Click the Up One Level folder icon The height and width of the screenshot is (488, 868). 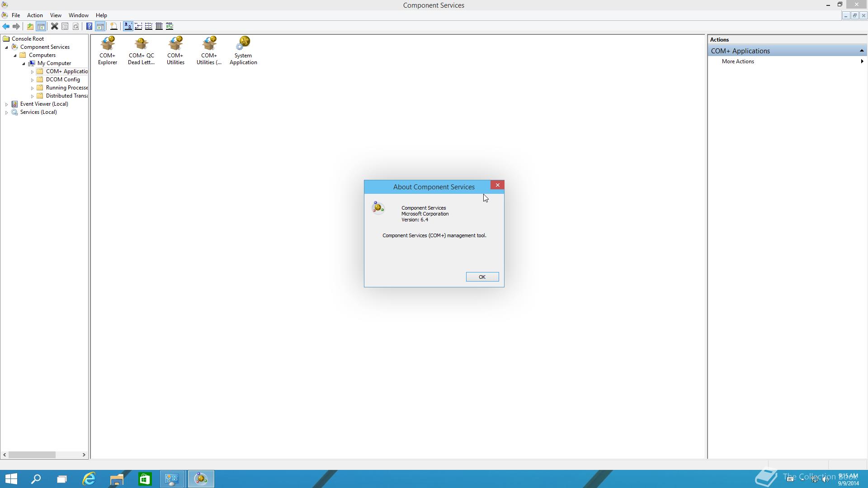(x=30, y=26)
